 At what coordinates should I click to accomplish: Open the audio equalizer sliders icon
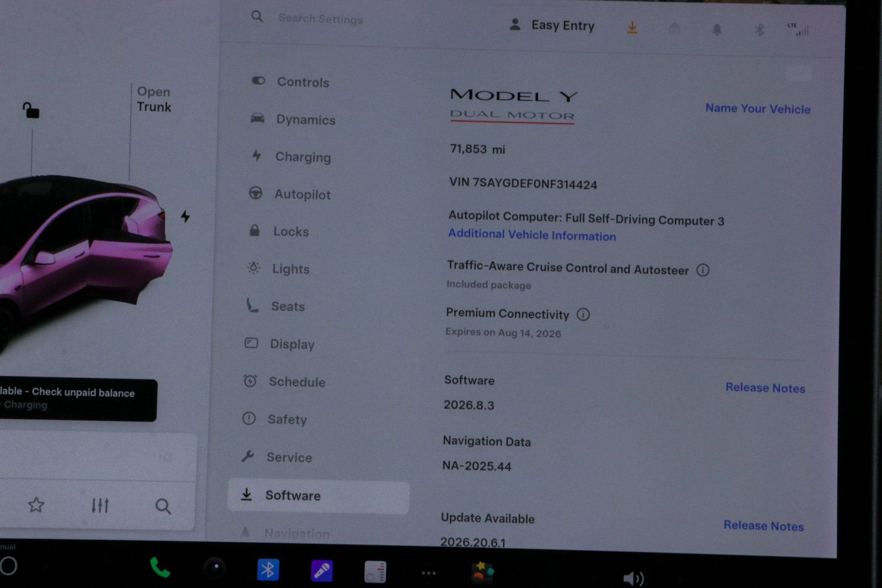100,505
